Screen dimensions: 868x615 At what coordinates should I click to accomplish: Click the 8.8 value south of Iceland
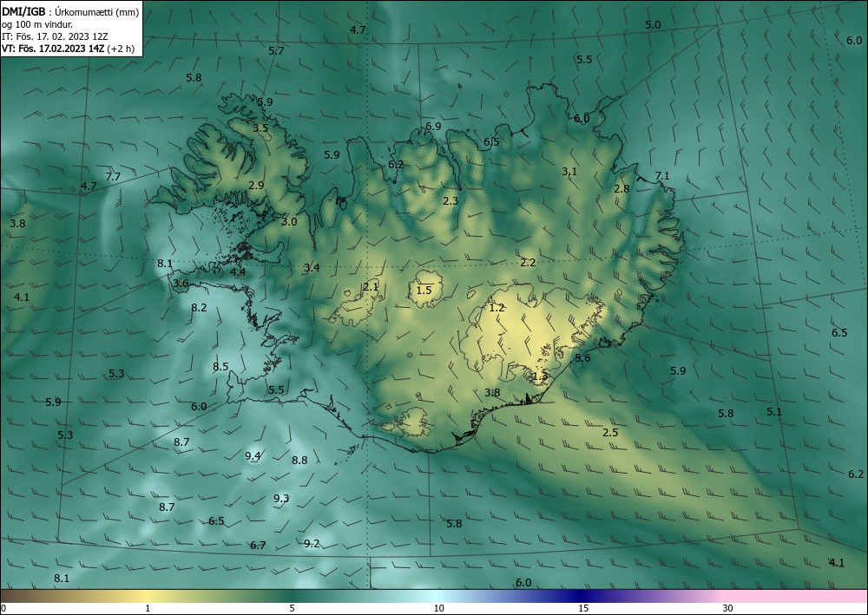[299, 460]
